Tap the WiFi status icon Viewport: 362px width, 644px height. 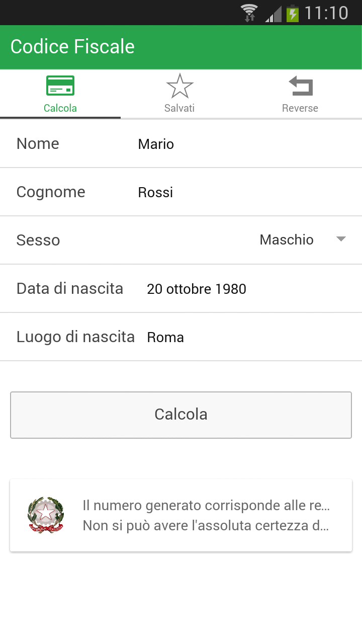coord(249,13)
